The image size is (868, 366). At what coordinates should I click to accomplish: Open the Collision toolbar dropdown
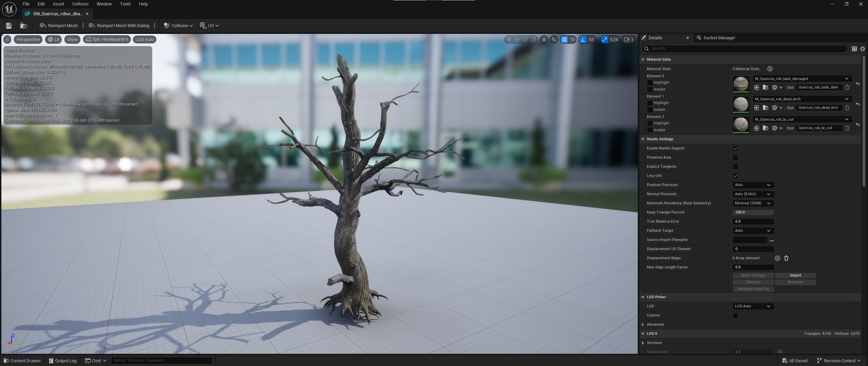click(x=178, y=26)
